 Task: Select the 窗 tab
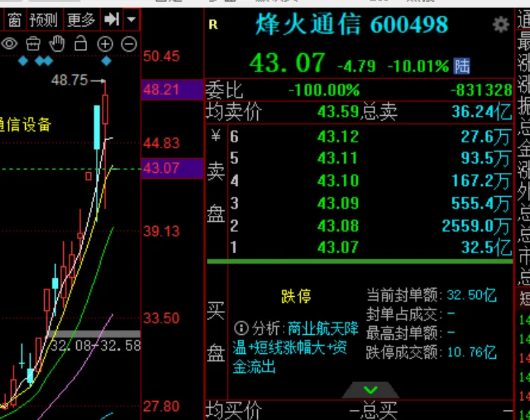click(x=14, y=20)
